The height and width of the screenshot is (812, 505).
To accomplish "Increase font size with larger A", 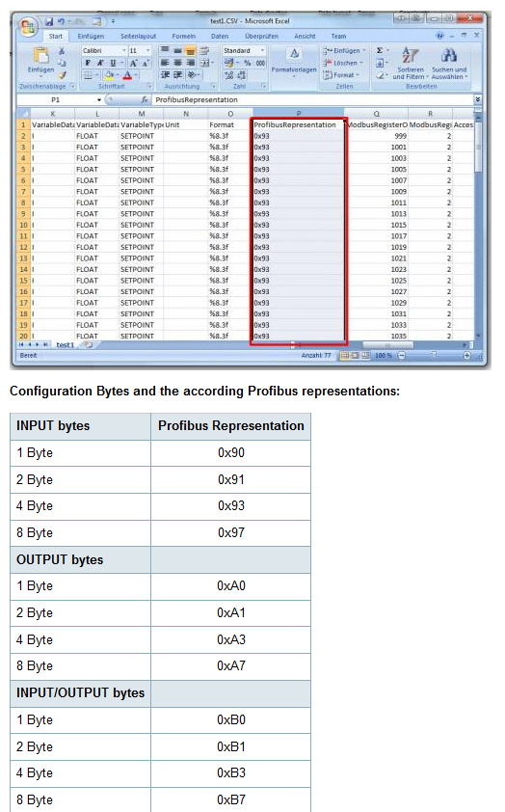I will (134, 63).
